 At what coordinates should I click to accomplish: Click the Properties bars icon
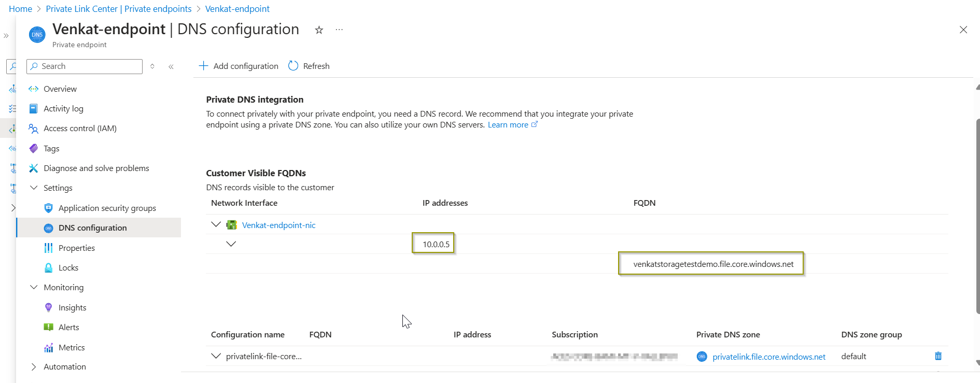pos(49,248)
